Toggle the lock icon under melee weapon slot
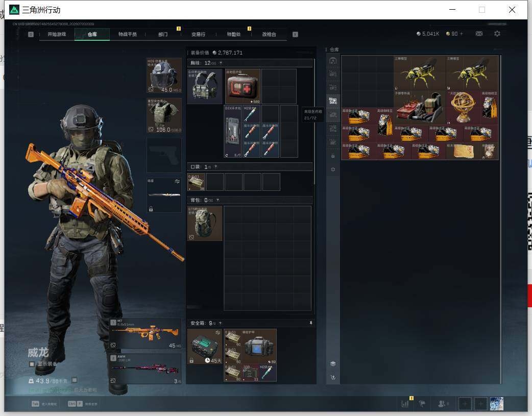 (151, 209)
